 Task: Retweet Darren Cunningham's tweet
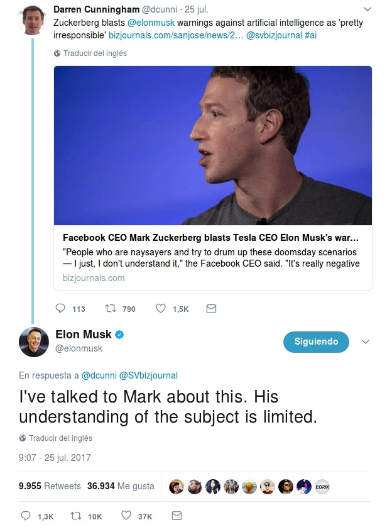pyautogui.click(x=111, y=309)
